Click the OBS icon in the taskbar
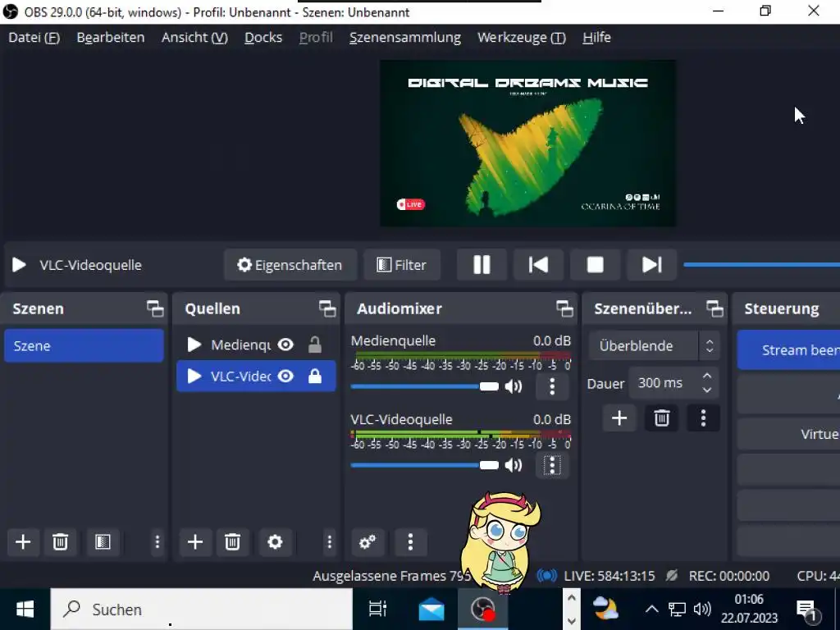 482,609
